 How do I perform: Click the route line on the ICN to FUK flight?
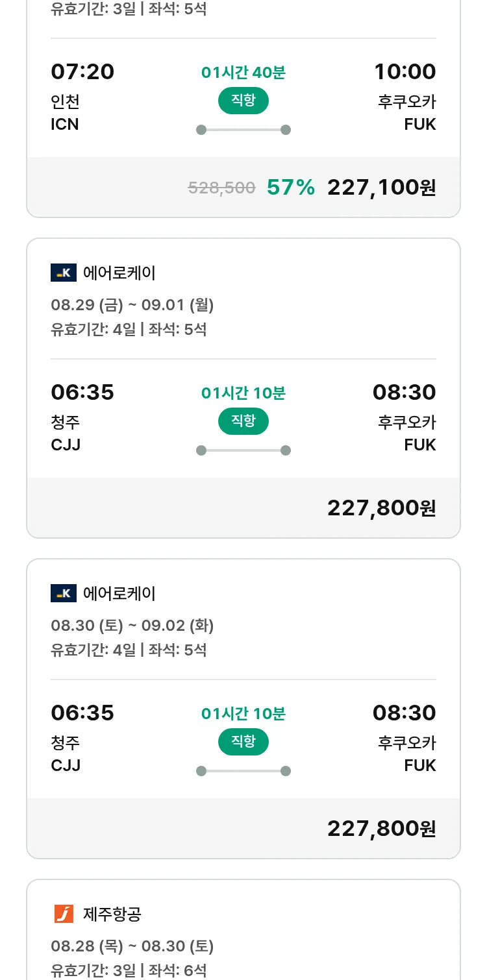[243, 130]
